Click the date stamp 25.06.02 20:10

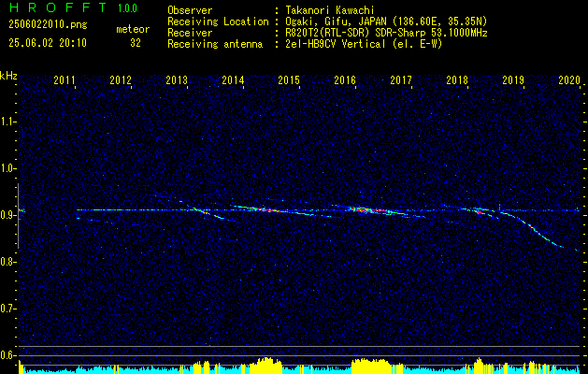(x=48, y=43)
